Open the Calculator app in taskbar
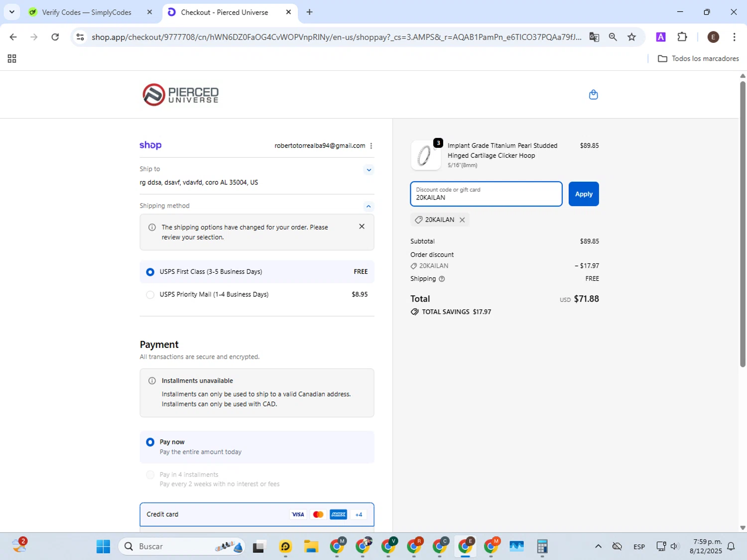The width and height of the screenshot is (747, 560). click(x=542, y=547)
